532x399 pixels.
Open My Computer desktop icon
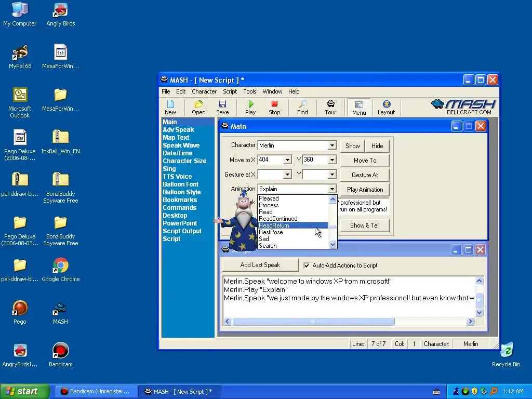pos(20,14)
